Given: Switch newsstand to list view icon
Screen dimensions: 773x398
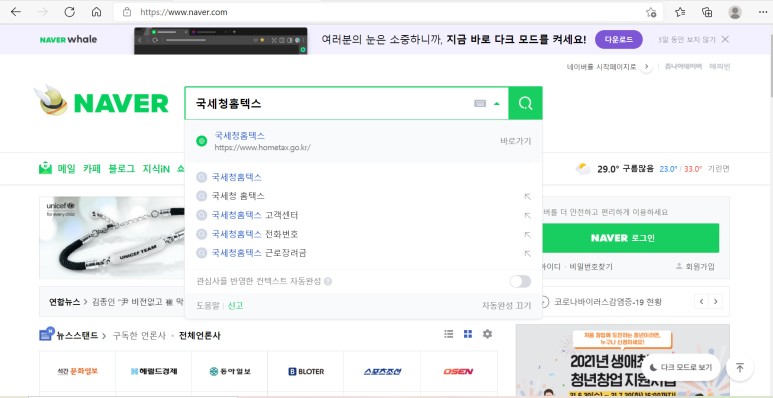Looking at the screenshot, I should (x=449, y=334).
